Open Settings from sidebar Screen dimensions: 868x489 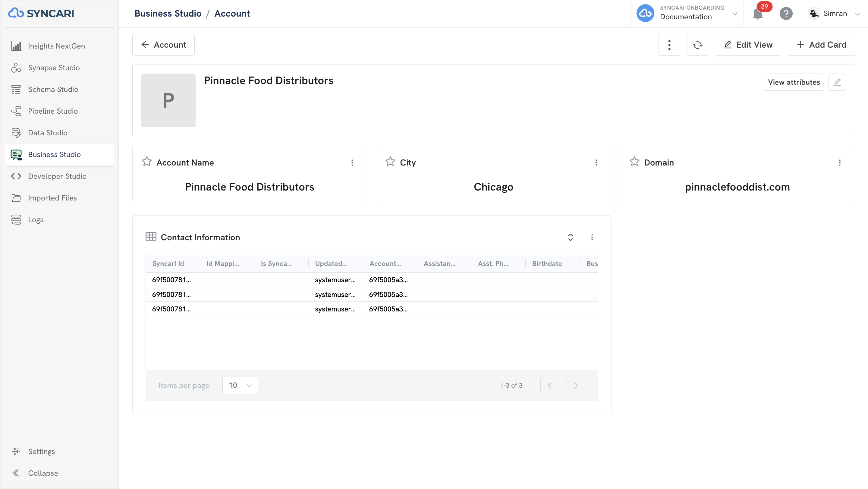click(59, 451)
